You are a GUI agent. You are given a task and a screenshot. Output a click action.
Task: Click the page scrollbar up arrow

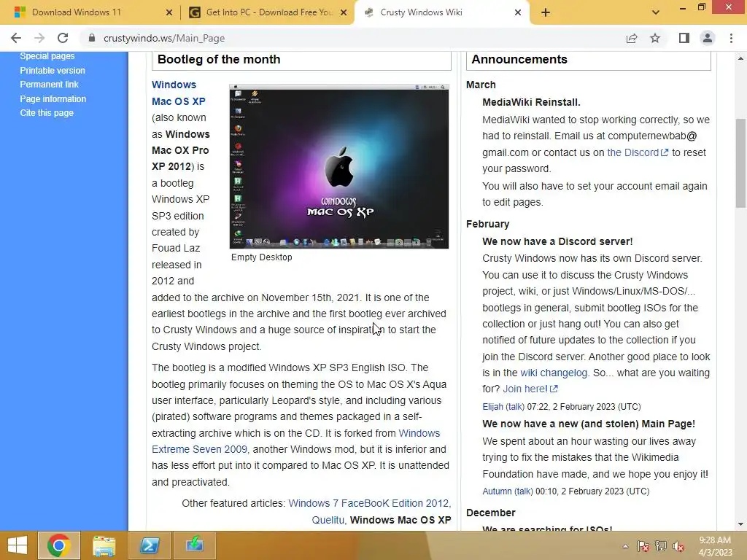[x=740, y=58]
